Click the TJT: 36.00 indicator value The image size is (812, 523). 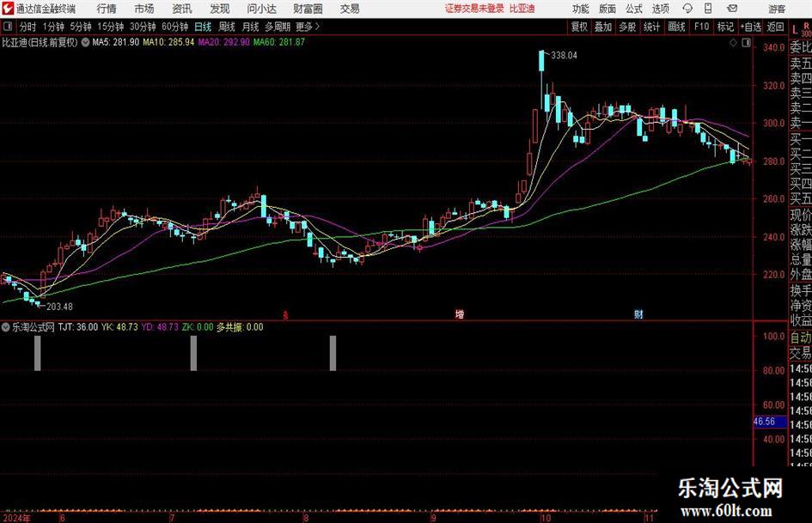(x=77, y=327)
